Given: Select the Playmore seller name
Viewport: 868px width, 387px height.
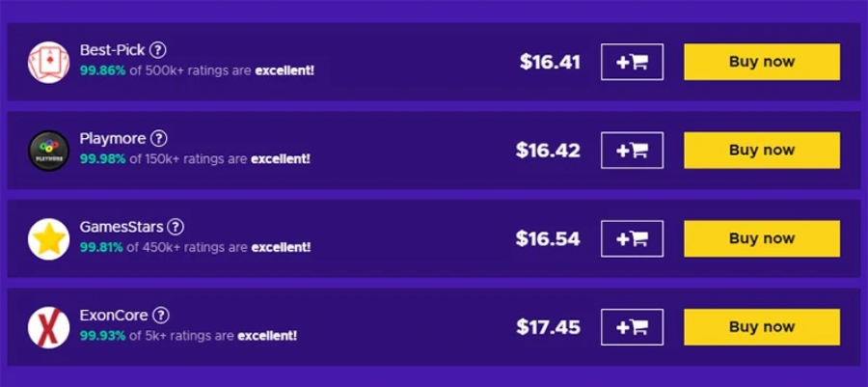Looking at the screenshot, I should click(x=113, y=138).
